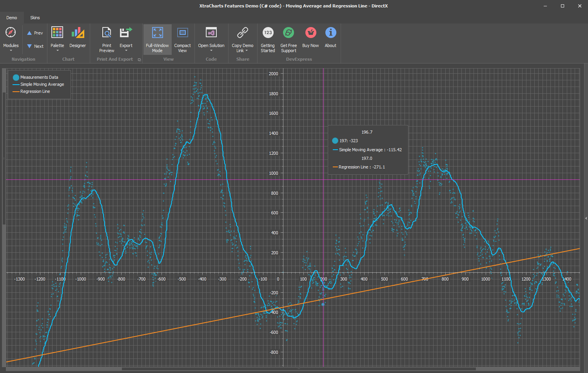Open Print And Export dialog launcher

[x=139, y=60]
